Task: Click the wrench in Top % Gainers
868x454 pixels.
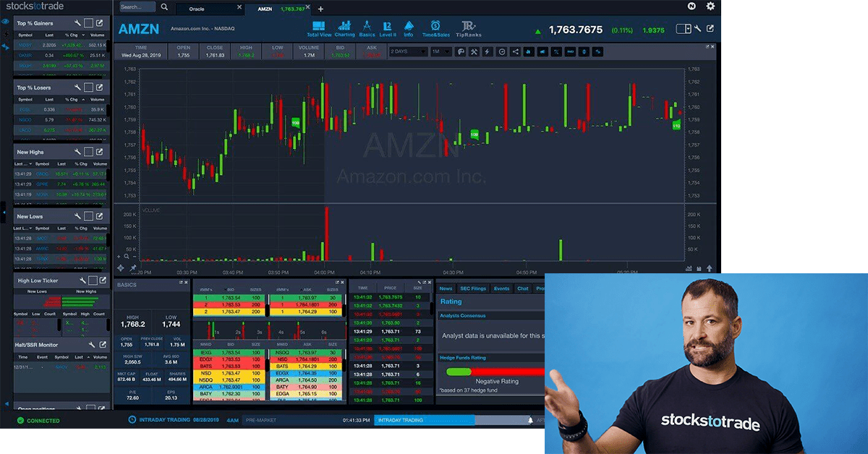Action: pyautogui.click(x=77, y=23)
